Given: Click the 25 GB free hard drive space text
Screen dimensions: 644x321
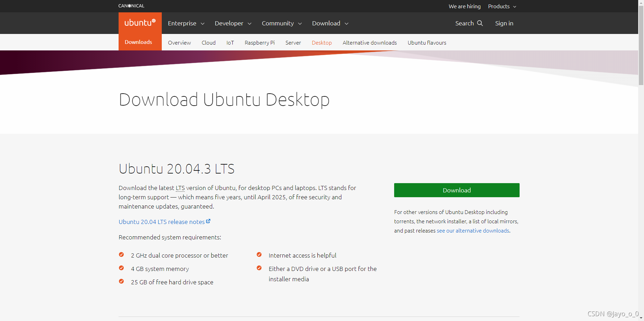Looking at the screenshot, I should pyautogui.click(x=172, y=282).
